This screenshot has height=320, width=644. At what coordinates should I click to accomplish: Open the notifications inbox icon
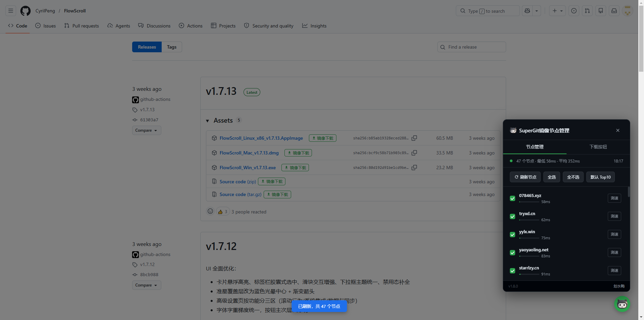614,11
